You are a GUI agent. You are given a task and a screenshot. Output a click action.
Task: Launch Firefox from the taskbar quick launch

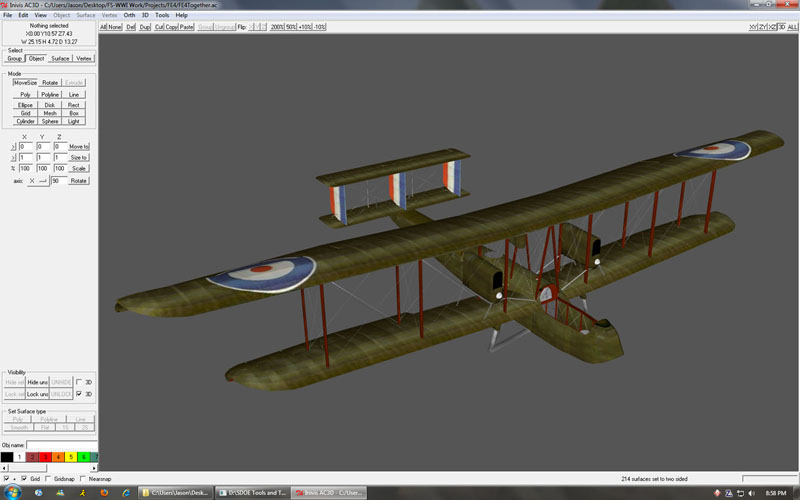coord(104,493)
